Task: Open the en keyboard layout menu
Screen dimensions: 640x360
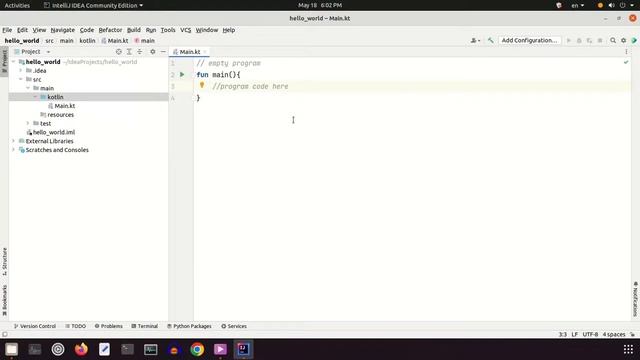Action: point(577,5)
